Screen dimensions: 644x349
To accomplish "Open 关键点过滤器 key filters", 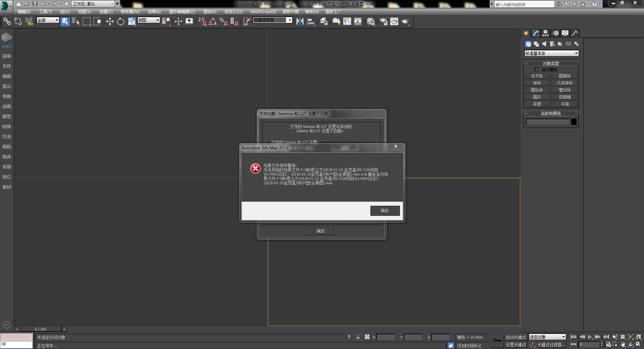I will (551, 345).
